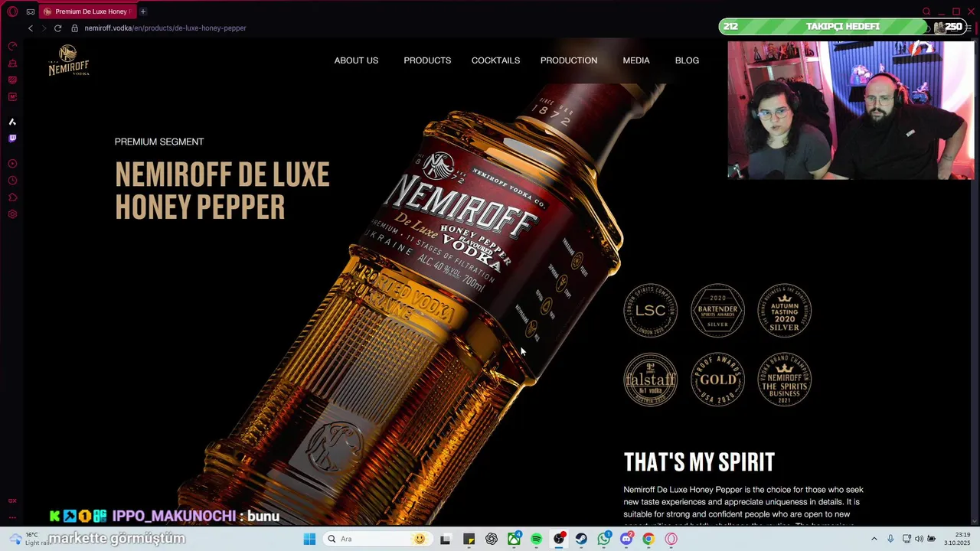This screenshot has width=980, height=551.
Task: Open browser Settings gear in sidebar
Action: tap(12, 214)
